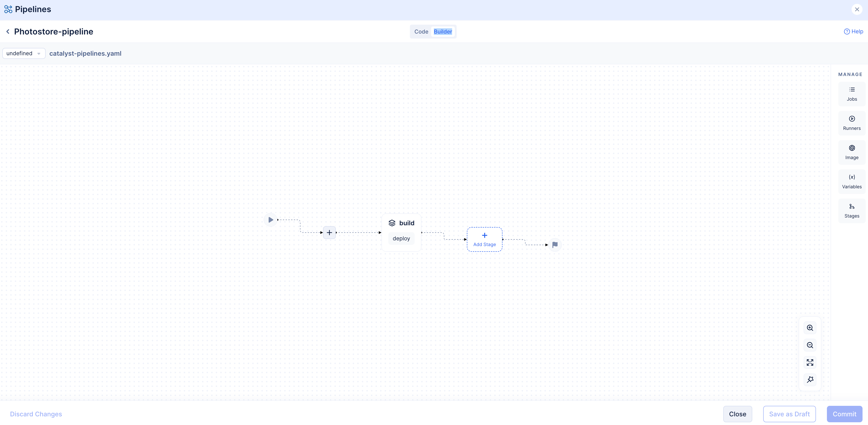Viewport: 868px width, 425px height.
Task: Click the pin icon in canvas controls
Action: point(810,380)
